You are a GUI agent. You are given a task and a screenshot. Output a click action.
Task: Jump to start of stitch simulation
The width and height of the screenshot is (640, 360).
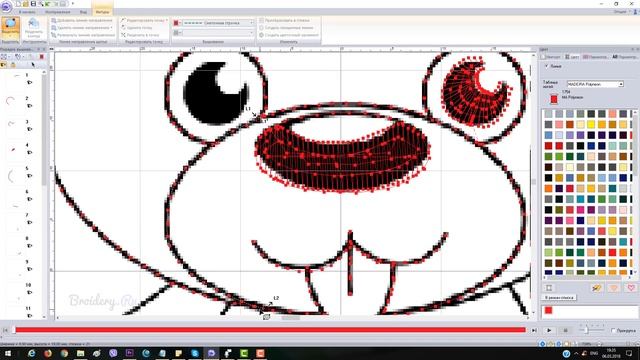click(x=5, y=330)
